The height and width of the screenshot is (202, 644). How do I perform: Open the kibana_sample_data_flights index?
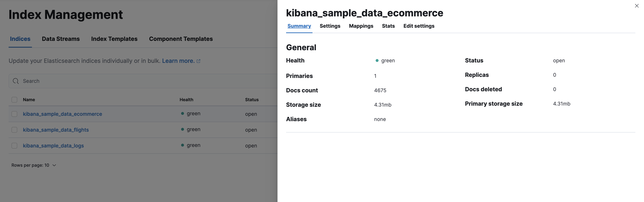[56, 130]
